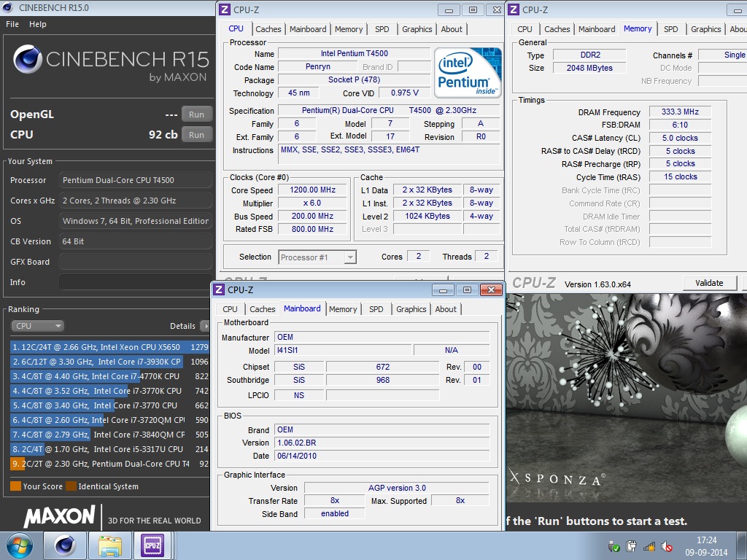747x560 pixels.
Task: Click the orange Your Score swatch
Action: click(16, 486)
